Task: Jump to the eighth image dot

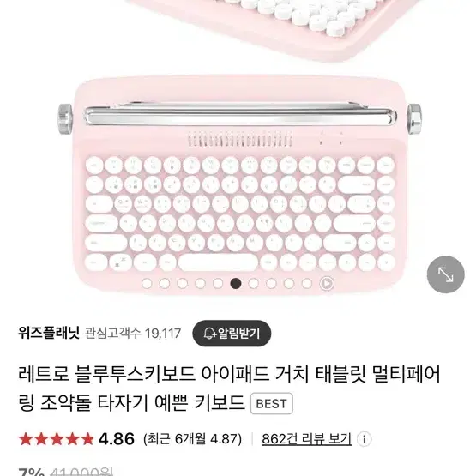Action: click(x=271, y=284)
